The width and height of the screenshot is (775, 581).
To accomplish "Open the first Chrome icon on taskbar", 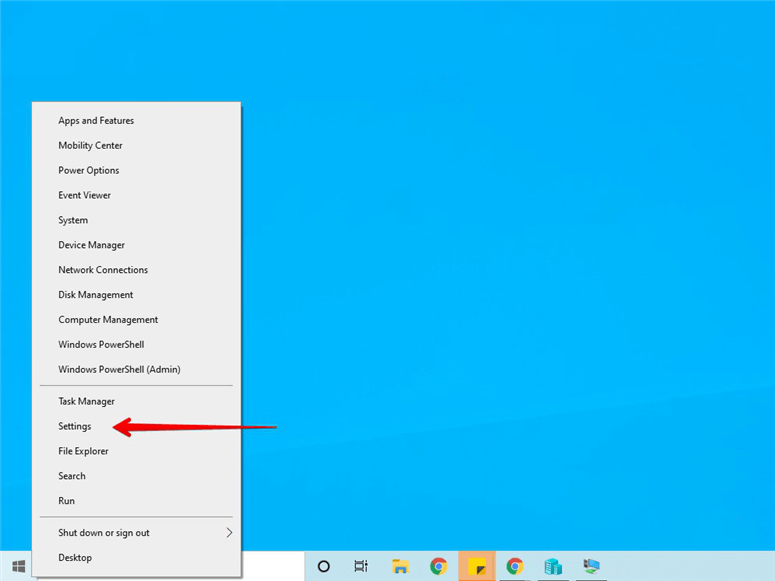I will click(x=438, y=566).
